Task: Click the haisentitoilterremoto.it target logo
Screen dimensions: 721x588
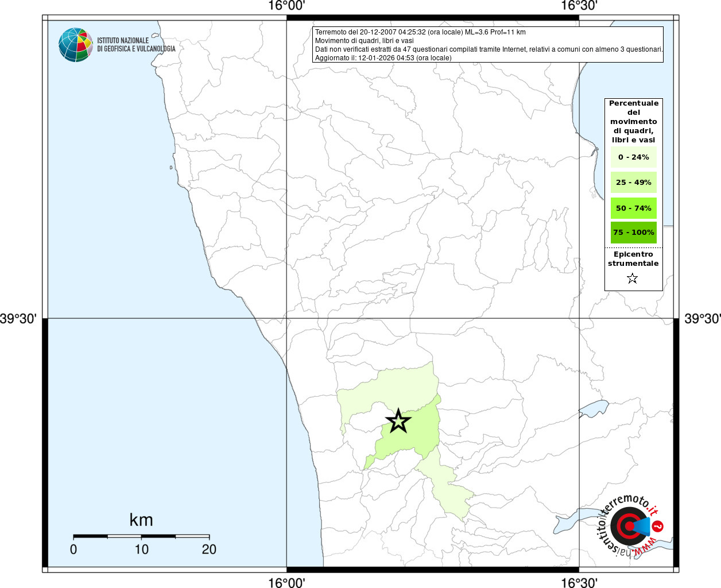Action: (631, 526)
